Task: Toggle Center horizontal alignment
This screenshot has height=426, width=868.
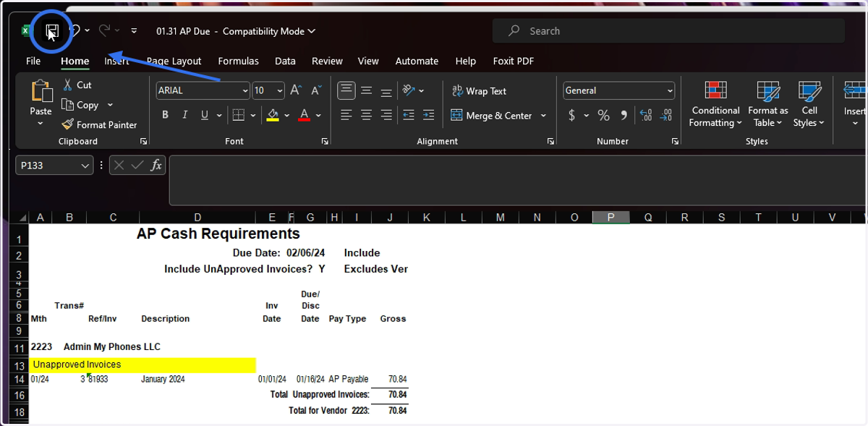Action: (x=367, y=115)
